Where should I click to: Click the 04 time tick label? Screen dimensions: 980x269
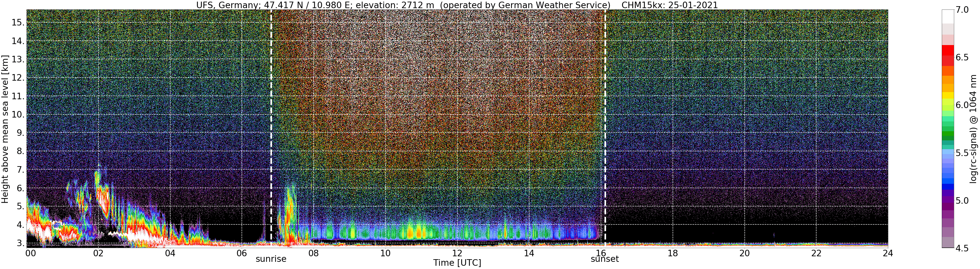tap(170, 253)
